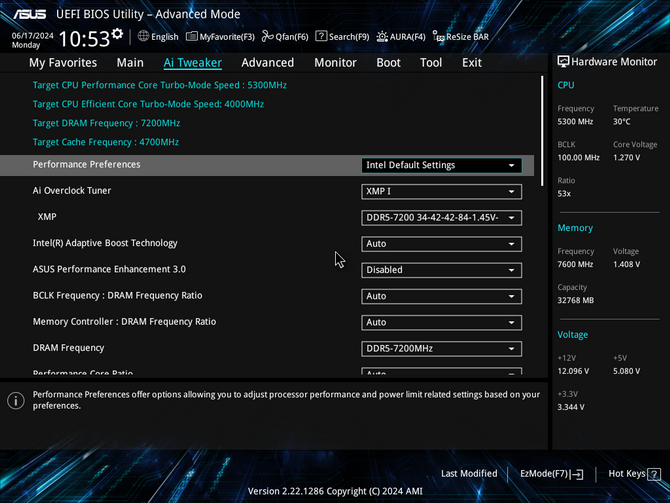Click the BCLK 100.00 MHz value
Image resolution: width=670 pixels, height=503 pixels.
pos(578,158)
